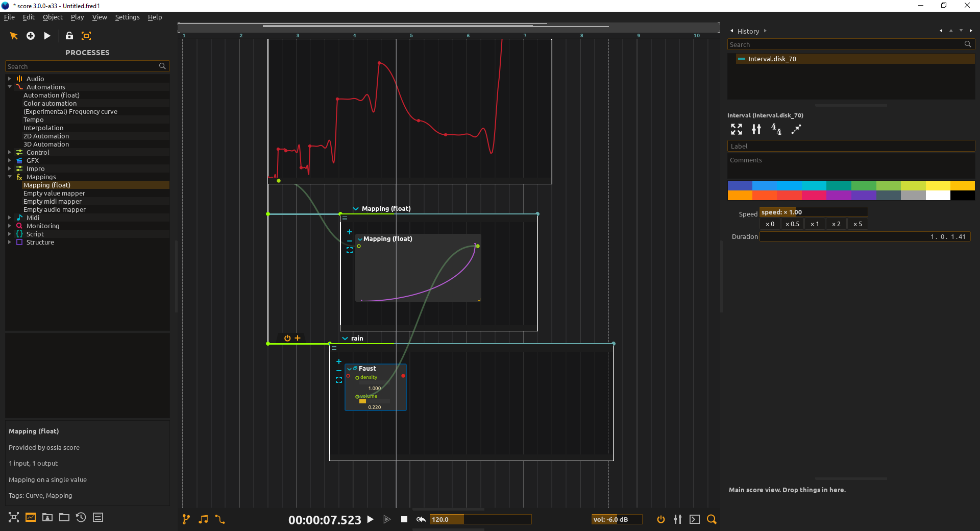Viewport: 980px width, 531px height.
Task: Open the View menu
Action: 100,17
